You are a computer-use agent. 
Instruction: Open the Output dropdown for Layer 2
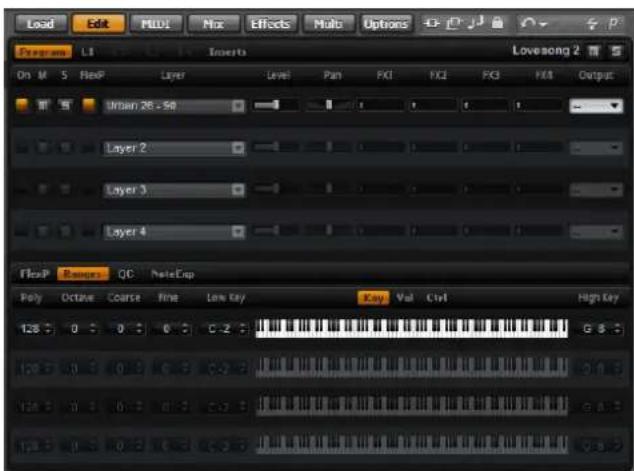point(596,148)
